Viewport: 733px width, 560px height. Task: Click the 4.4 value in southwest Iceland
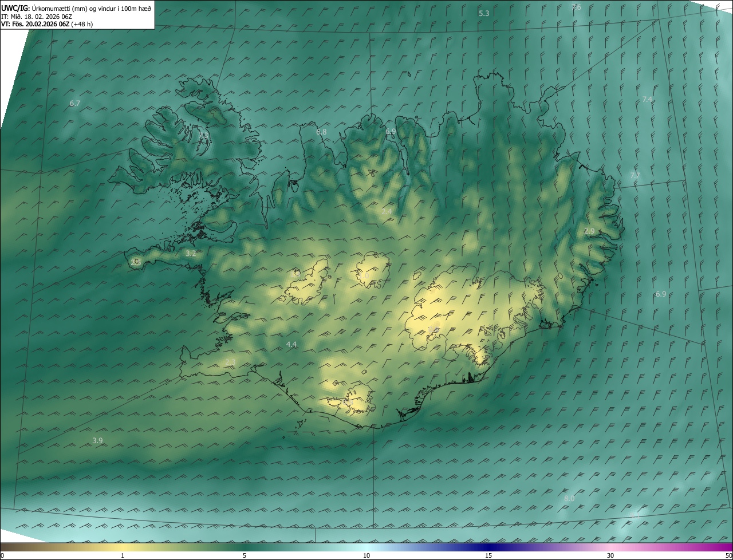tap(291, 345)
